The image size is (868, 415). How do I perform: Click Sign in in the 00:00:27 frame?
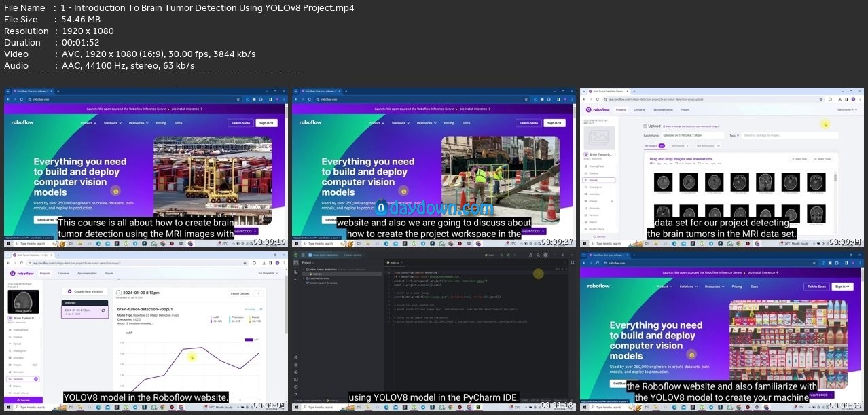pos(556,123)
